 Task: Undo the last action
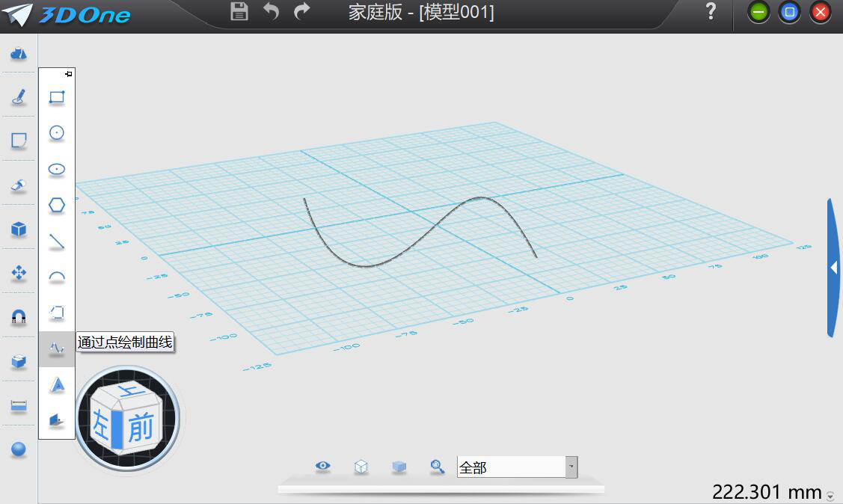(271, 11)
